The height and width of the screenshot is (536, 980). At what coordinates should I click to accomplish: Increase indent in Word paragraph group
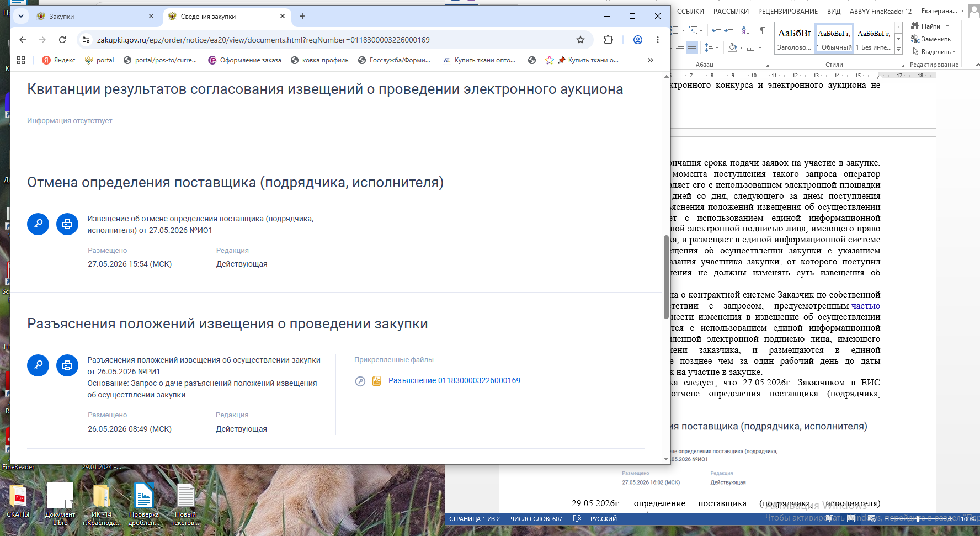(x=728, y=30)
